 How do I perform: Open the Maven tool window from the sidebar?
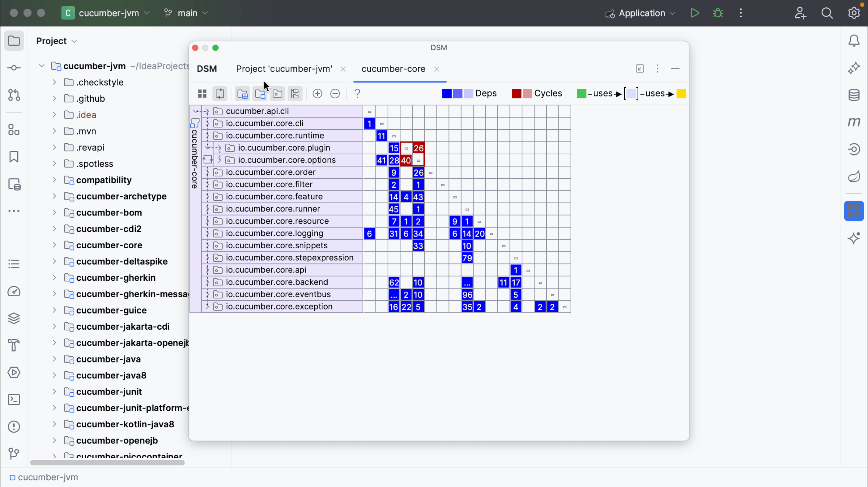pyautogui.click(x=854, y=122)
